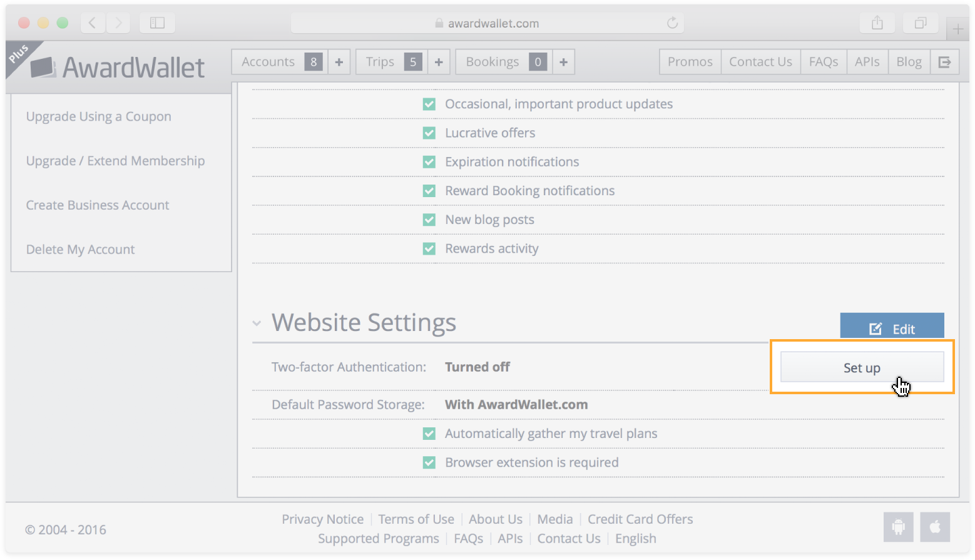This screenshot has height=560, width=975.
Task: Reload the page with the refresh icon
Action: (672, 23)
